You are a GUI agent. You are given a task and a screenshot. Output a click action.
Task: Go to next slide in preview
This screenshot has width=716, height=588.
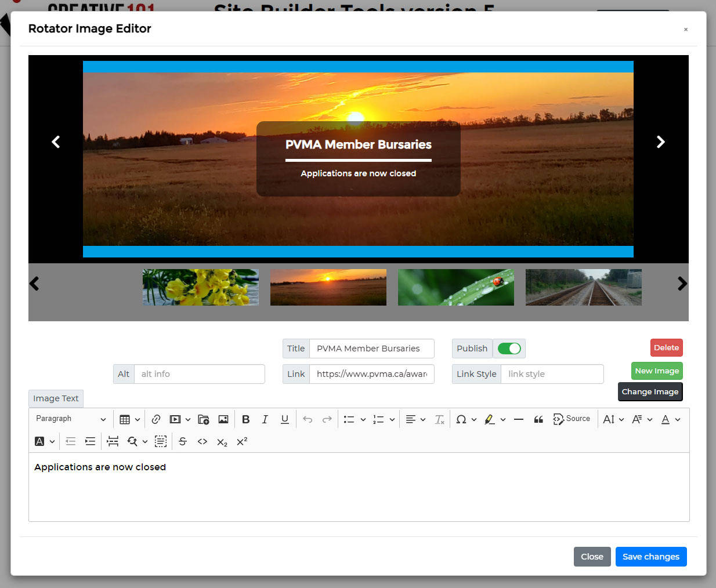tap(660, 141)
